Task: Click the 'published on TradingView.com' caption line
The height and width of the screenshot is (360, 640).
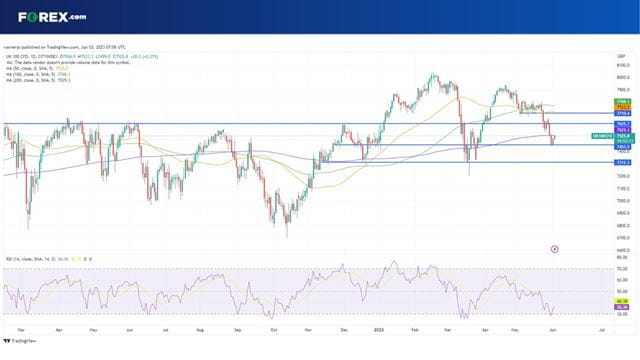Action: [65, 47]
